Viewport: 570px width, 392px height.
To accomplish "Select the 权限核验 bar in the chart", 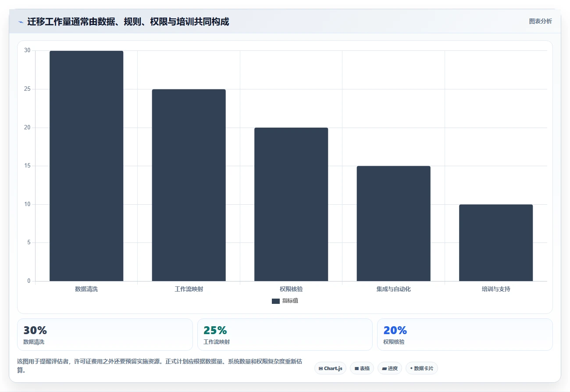I will (x=291, y=204).
